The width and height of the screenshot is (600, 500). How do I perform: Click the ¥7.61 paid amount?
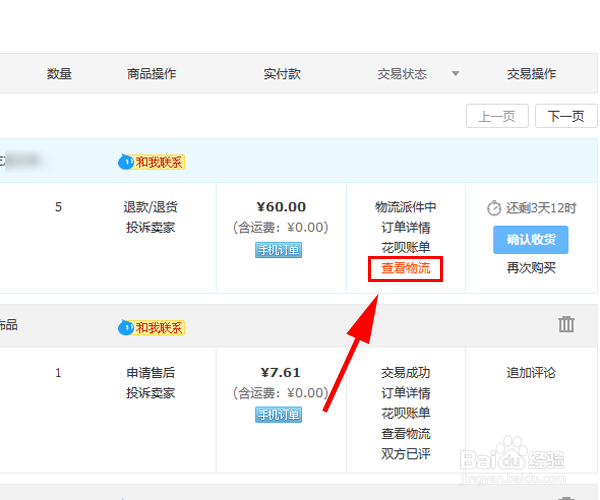pos(280,373)
